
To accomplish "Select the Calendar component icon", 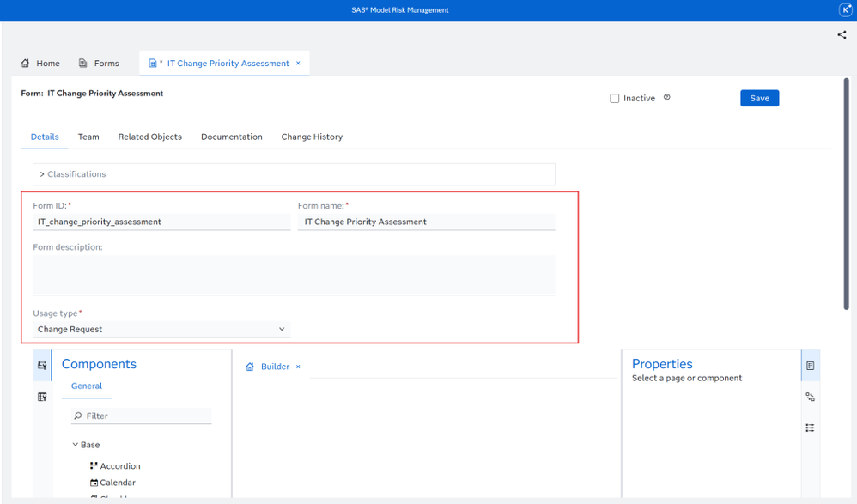I will pos(94,483).
